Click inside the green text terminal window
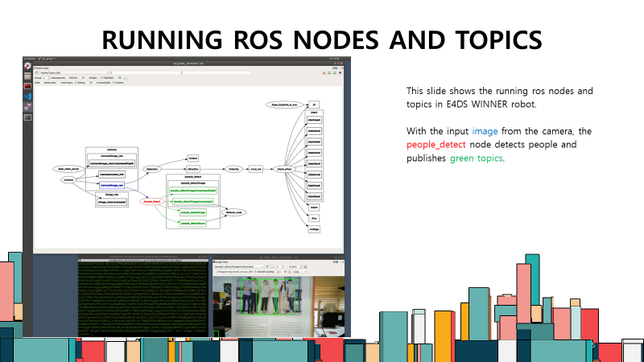This screenshot has height=362, width=644. (142, 298)
